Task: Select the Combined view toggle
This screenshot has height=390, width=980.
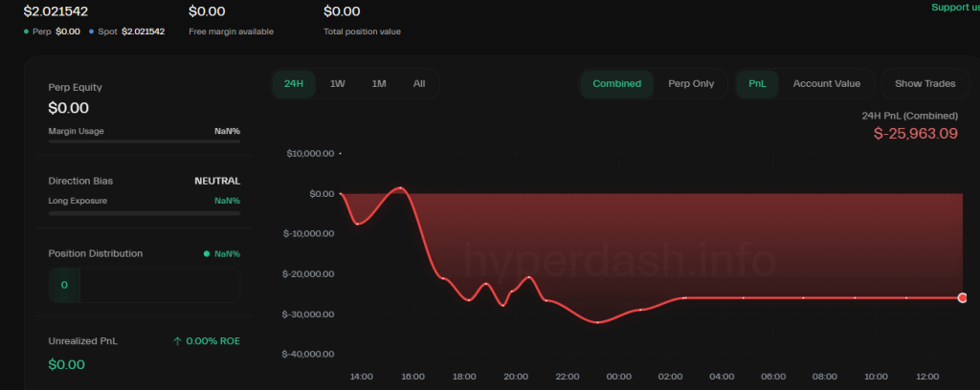Action: [x=617, y=83]
